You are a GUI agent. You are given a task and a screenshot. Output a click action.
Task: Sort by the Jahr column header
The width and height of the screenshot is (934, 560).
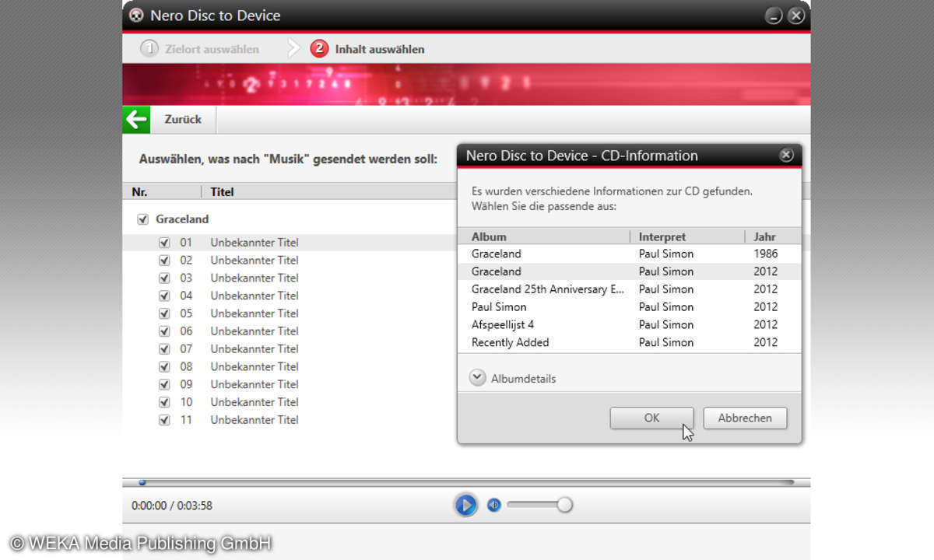[772, 236]
